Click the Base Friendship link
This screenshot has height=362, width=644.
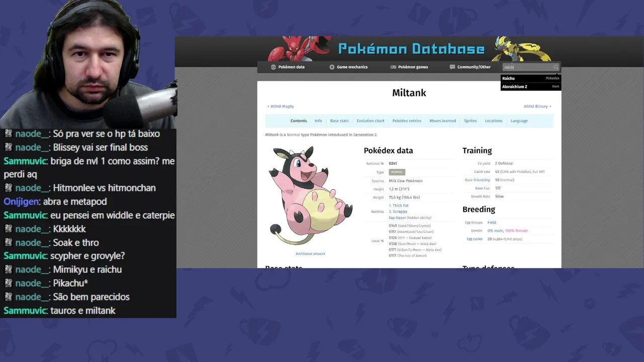[481, 180]
